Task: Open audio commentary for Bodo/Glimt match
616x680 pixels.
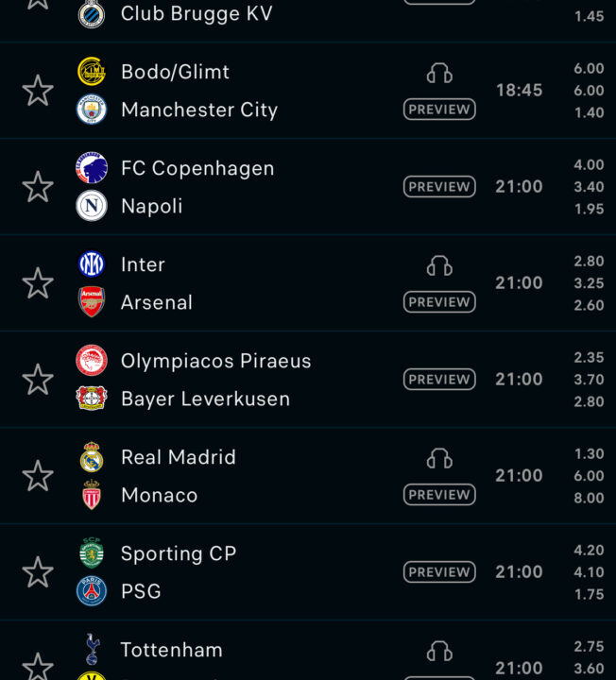Action: [x=439, y=73]
